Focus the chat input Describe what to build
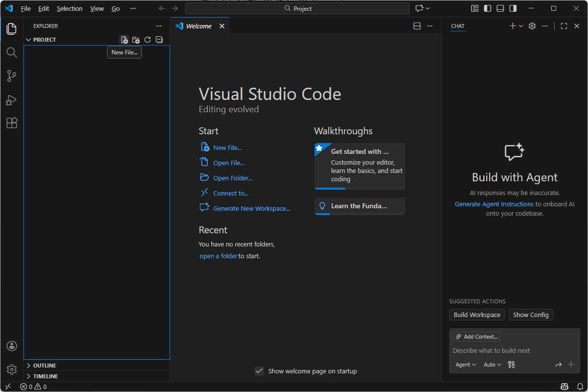Viewport: 588px width, 392px height. [514, 350]
